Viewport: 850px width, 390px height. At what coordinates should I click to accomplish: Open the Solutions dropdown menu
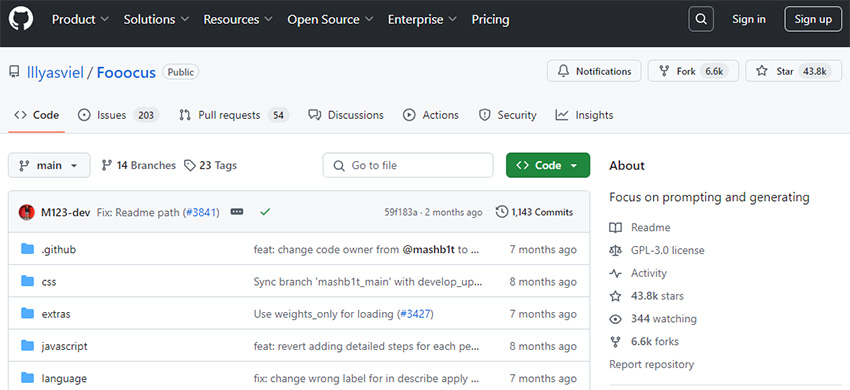point(156,20)
